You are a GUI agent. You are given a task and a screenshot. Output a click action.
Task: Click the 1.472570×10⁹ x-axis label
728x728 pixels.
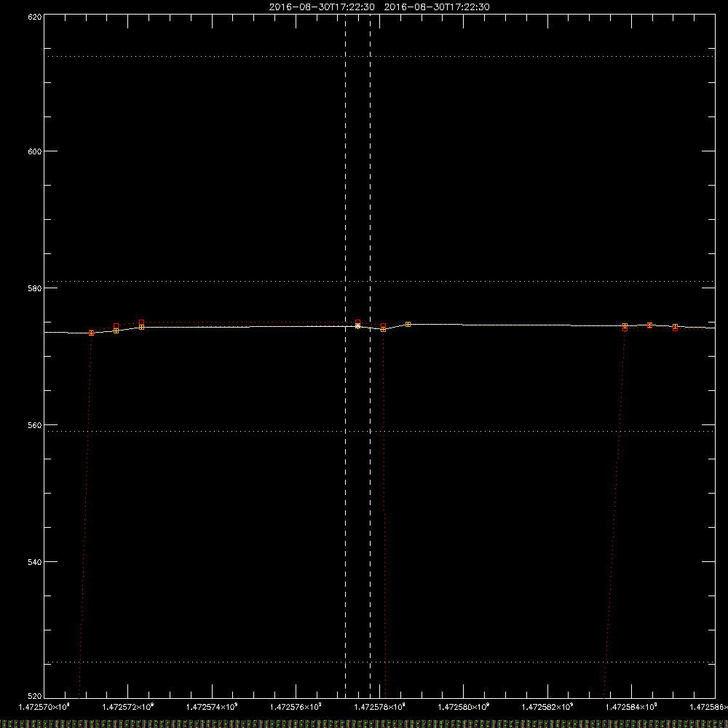(x=44, y=707)
